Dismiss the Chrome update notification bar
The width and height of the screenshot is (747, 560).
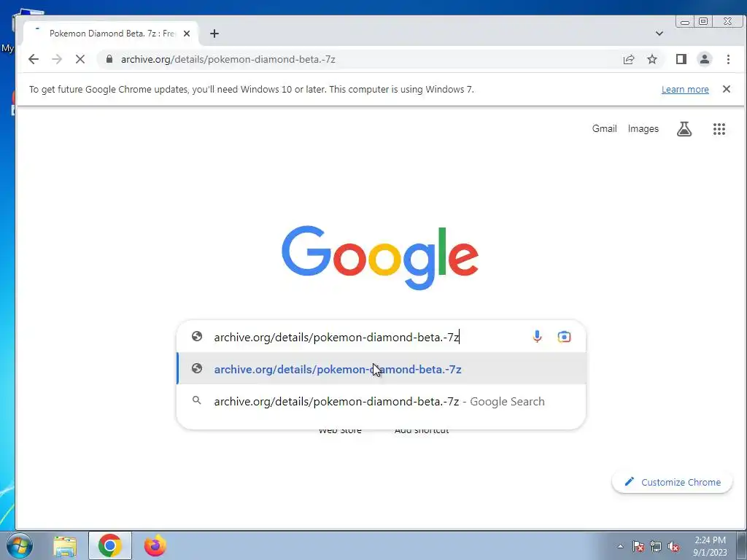click(x=726, y=89)
